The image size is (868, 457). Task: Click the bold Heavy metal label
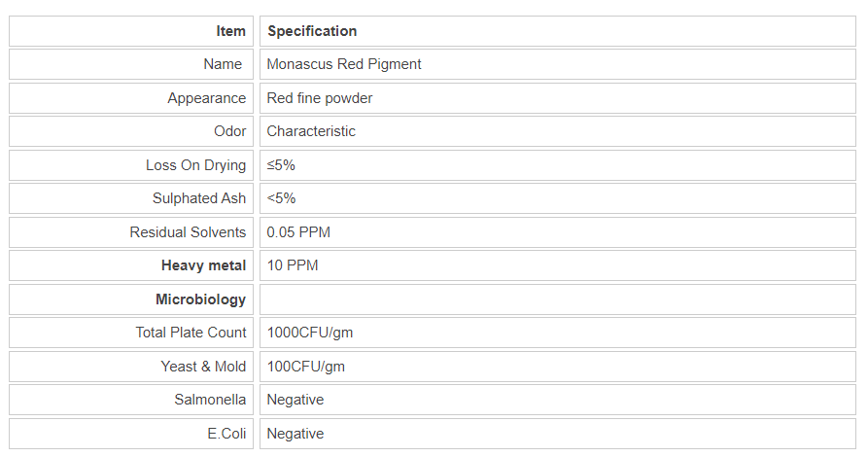click(x=203, y=265)
